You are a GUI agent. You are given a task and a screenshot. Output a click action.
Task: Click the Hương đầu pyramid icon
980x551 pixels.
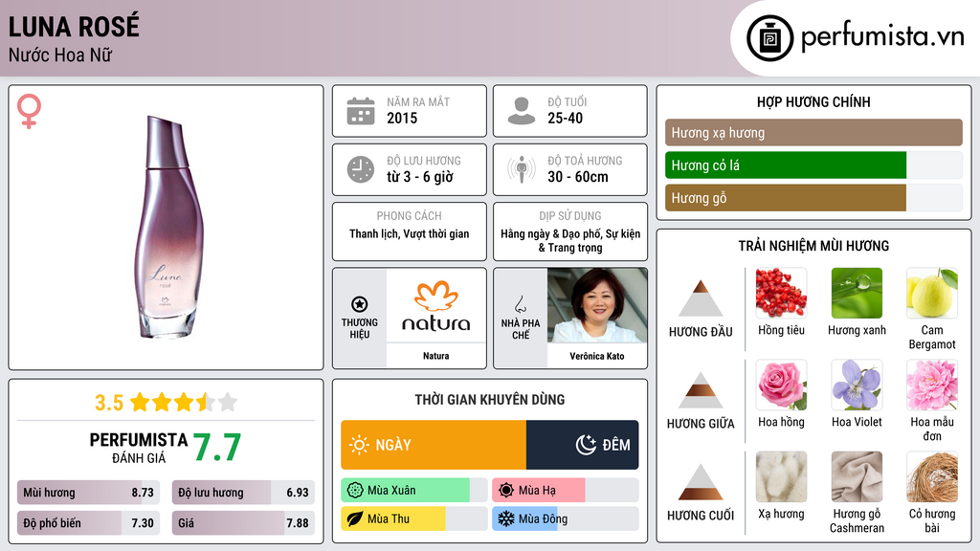[701, 298]
